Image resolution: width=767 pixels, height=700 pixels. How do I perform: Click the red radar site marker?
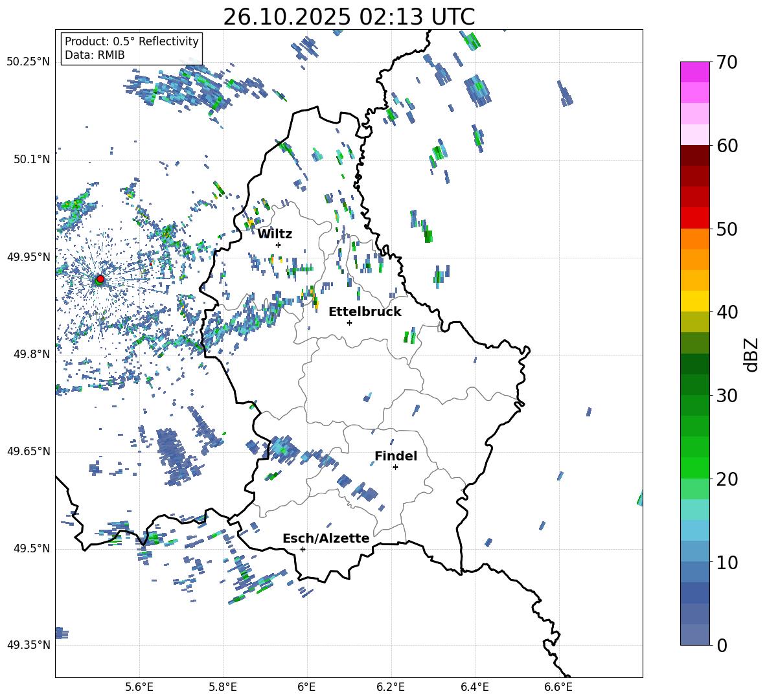click(x=100, y=279)
